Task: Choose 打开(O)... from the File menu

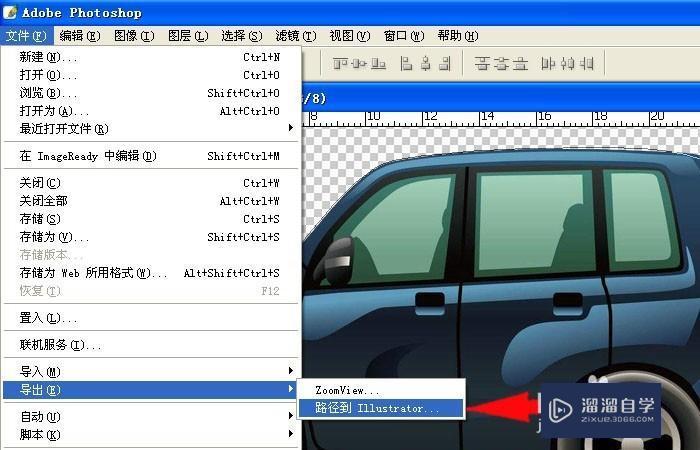Action: point(150,75)
